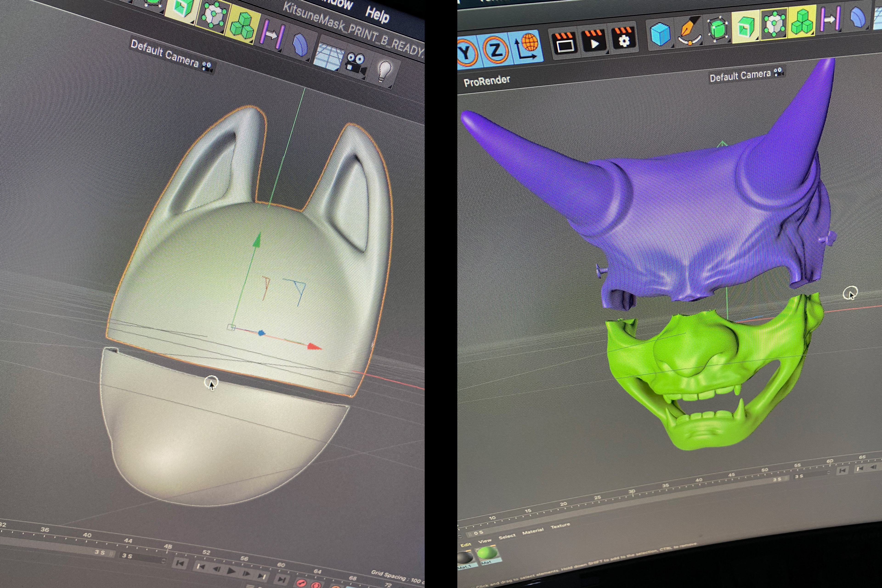Open Material menu in material manager
Image resolution: width=882 pixels, height=588 pixels.
pos(532,531)
